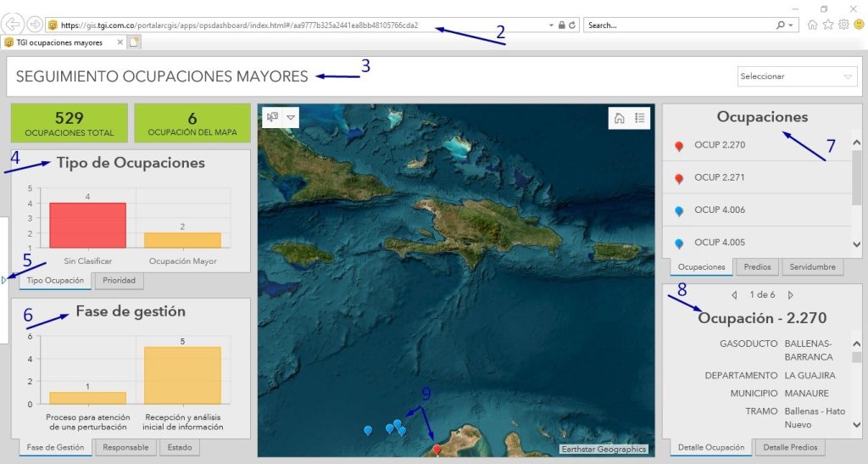Click the browser Back arrow button
The width and height of the screenshot is (868, 464).
pyautogui.click(x=14, y=25)
